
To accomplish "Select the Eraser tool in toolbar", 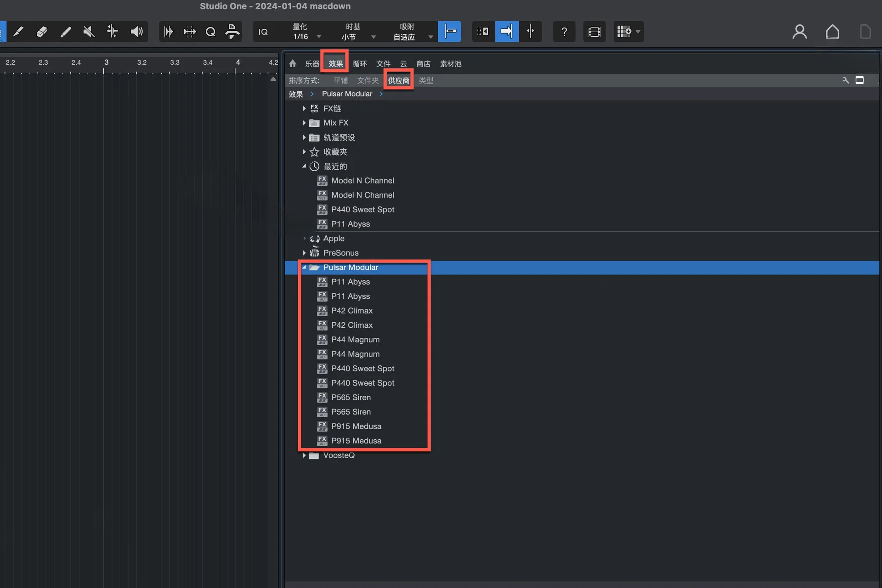I will [x=42, y=32].
